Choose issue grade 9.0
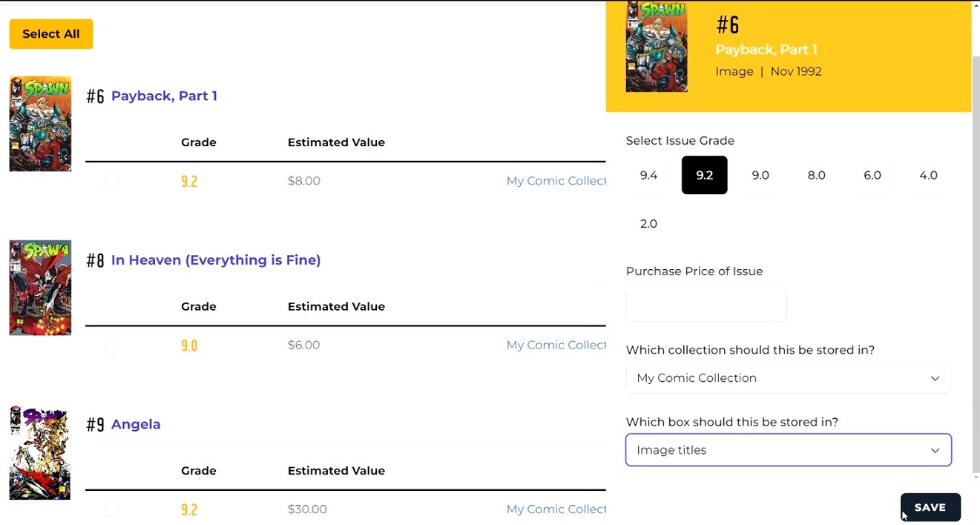Viewport: 980px width, 525px height. (760, 176)
